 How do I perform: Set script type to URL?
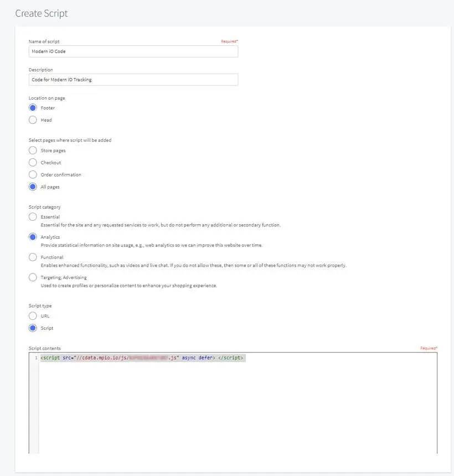[x=33, y=316]
